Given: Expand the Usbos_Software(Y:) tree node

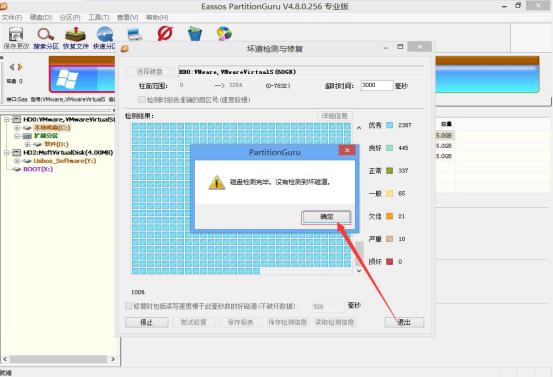Looking at the screenshot, I should click(17, 161).
